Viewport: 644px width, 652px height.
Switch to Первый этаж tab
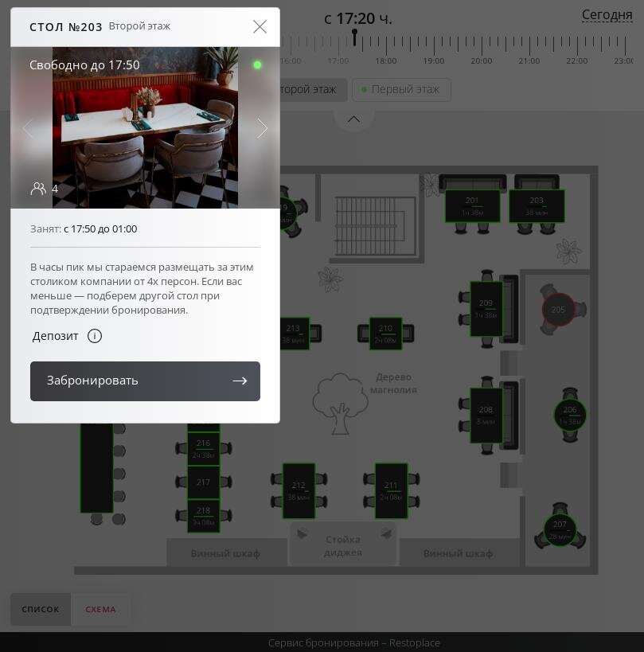[x=401, y=89]
